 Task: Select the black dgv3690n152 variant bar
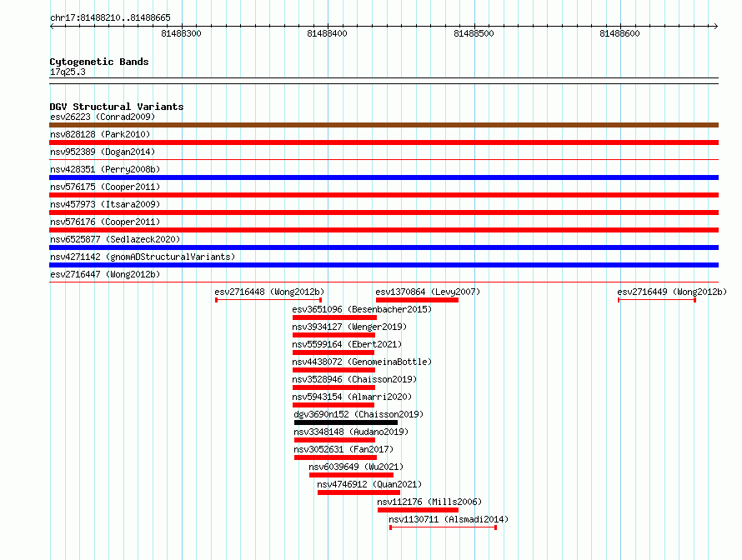pyautogui.click(x=346, y=422)
